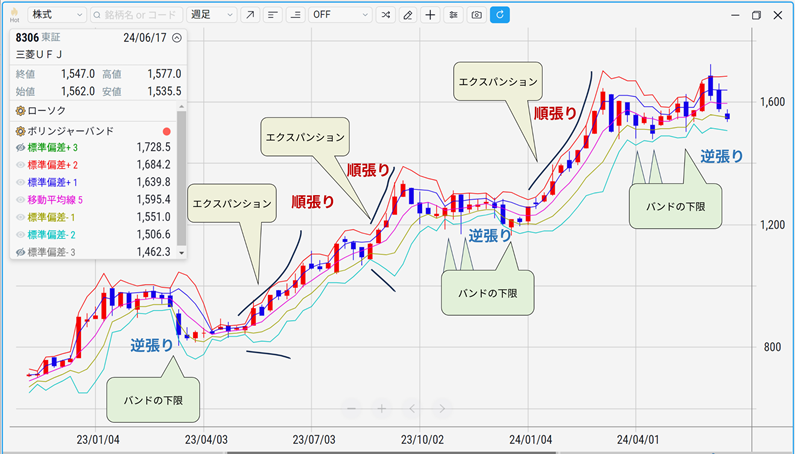Click the 銘柄名 or コード search field
Viewport: 795px width, 454px height.
click(x=138, y=15)
